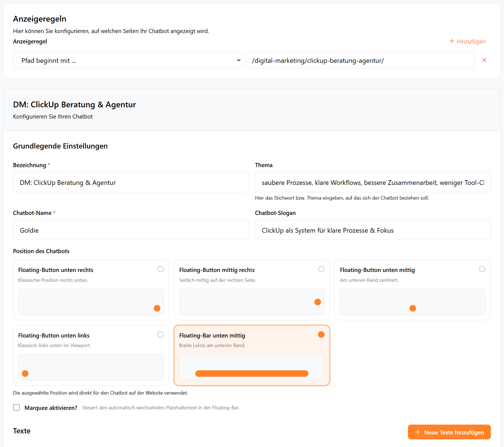Click 'Am unteren Rand zentriert.' text

(369, 280)
